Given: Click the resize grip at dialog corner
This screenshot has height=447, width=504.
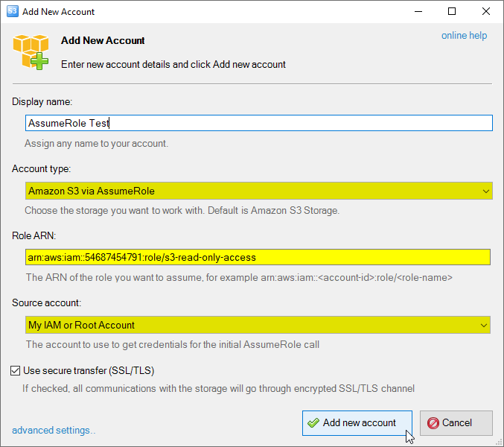Looking at the screenshot, I should coord(499,443).
